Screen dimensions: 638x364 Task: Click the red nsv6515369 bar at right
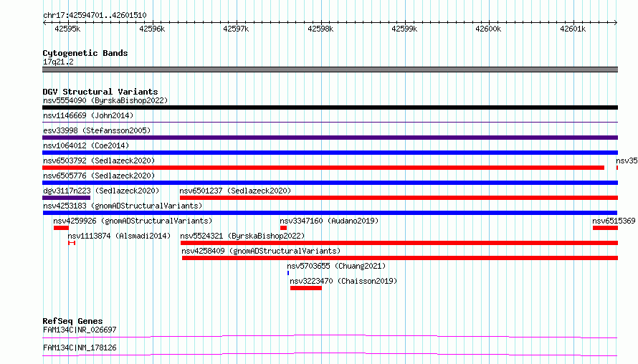(606, 228)
